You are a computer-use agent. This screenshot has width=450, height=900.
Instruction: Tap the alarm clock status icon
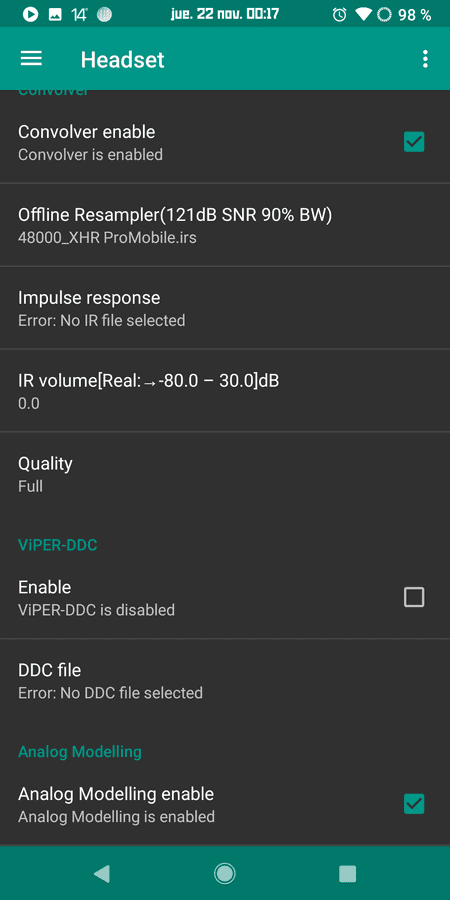pos(339,15)
